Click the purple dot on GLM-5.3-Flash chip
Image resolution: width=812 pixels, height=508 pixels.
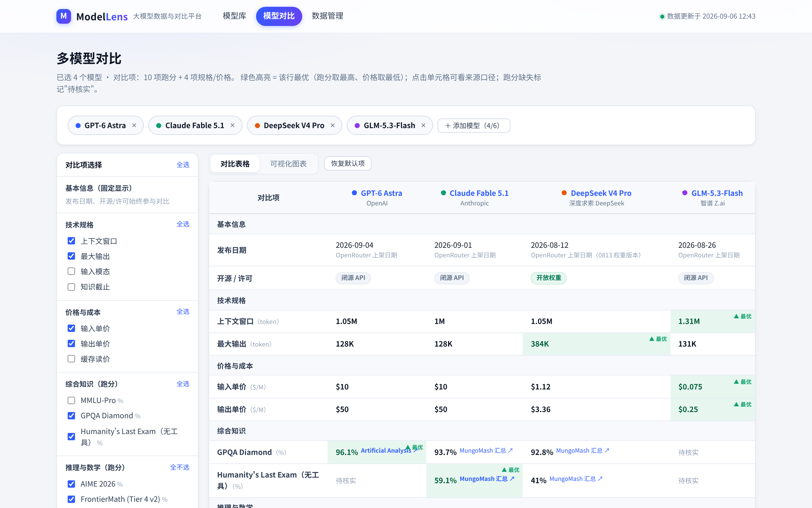click(357, 126)
